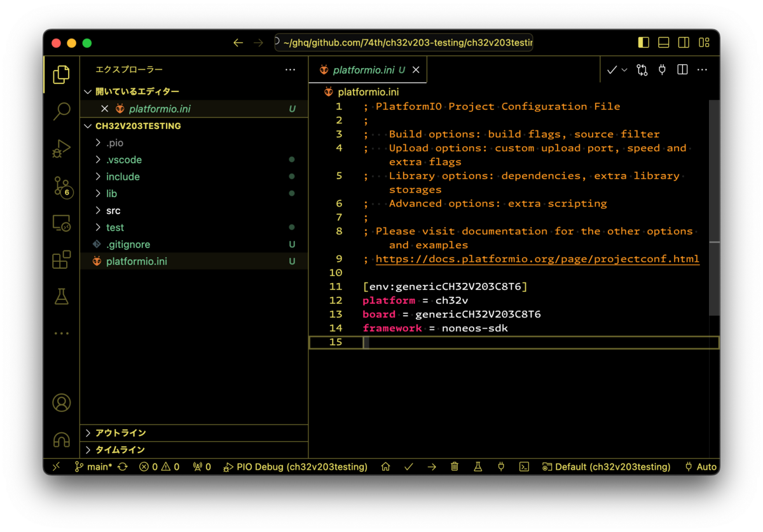Start PIO Debug (ch32v203testing)
Screen dimensions: 763x532
(x=296, y=467)
